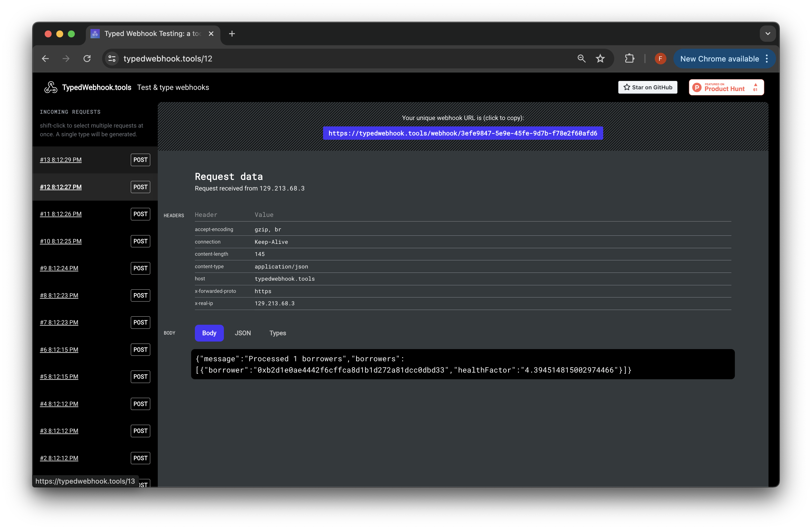Click the accept-encoding value gzip, br
The image size is (812, 530).
click(x=268, y=230)
